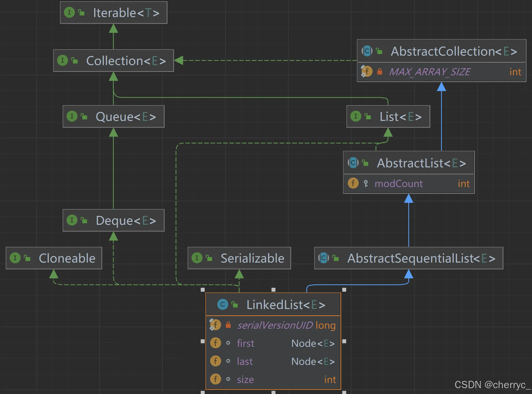Click the field icon next to modCount
The width and height of the screenshot is (532, 394).
353,183
